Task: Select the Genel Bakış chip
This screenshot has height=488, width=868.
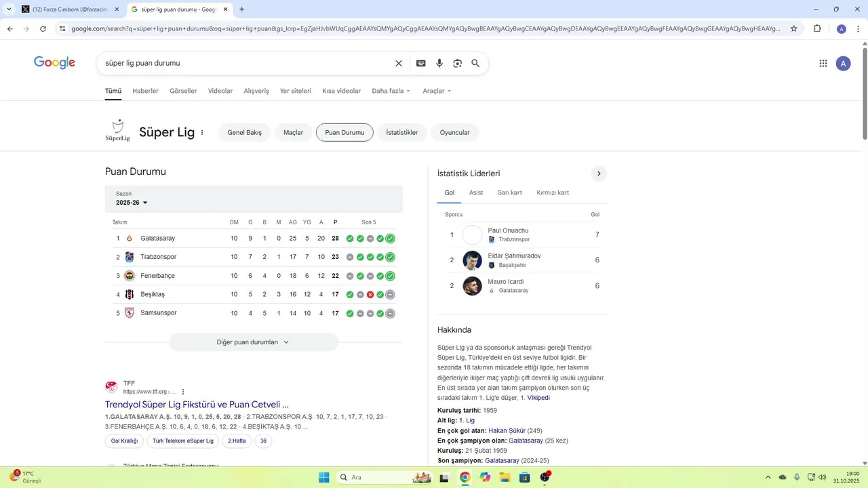Action: 244,132
